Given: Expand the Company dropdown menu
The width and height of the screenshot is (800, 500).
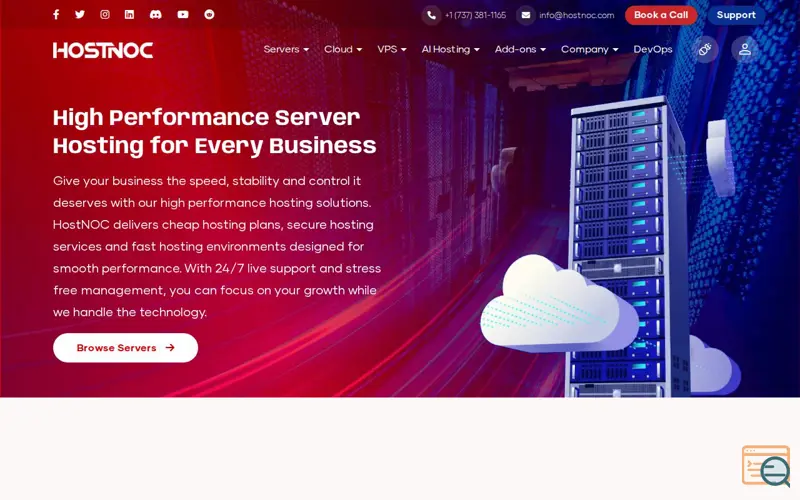Looking at the screenshot, I should pos(590,49).
